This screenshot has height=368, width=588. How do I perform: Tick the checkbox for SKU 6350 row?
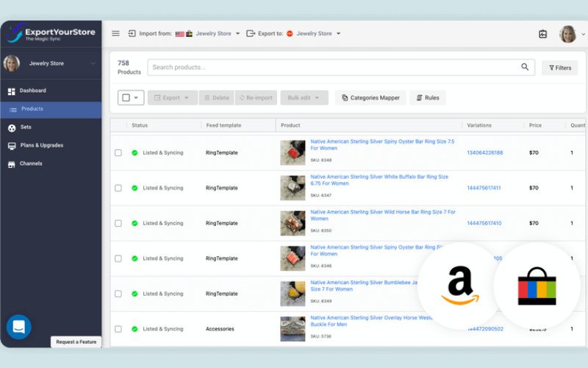(x=118, y=224)
